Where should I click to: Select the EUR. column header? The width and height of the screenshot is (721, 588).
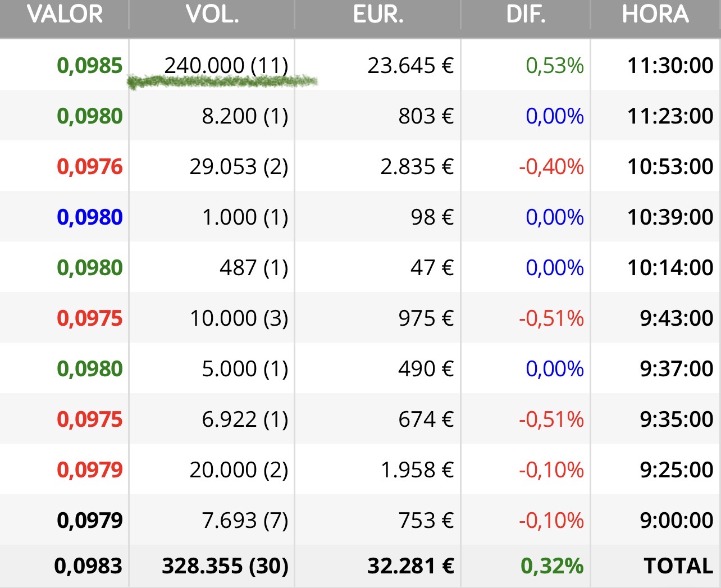click(378, 14)
